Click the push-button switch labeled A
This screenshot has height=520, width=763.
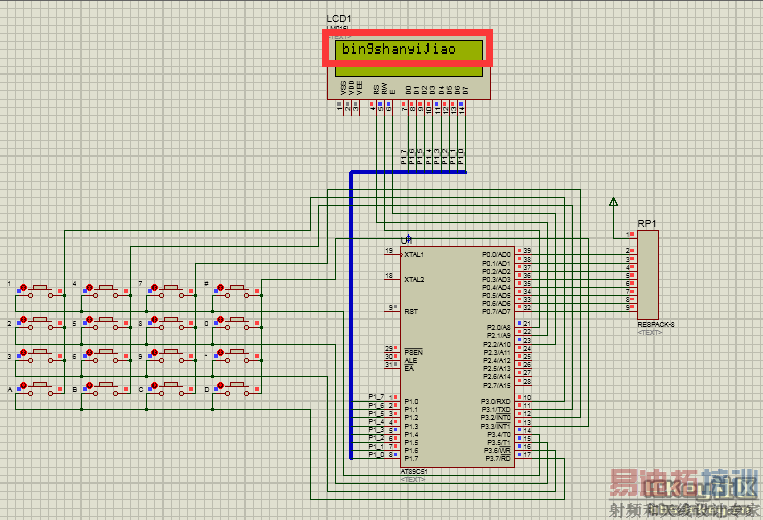(40, 389)
